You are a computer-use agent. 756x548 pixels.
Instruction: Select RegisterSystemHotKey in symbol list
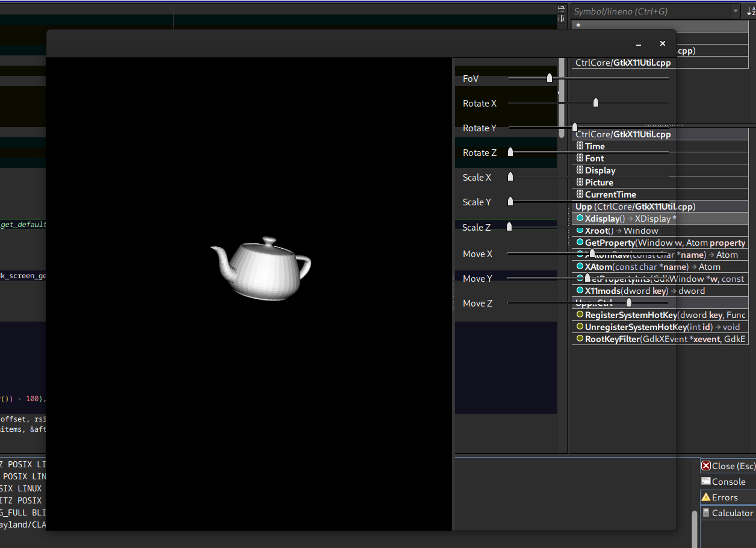(631, 315)
